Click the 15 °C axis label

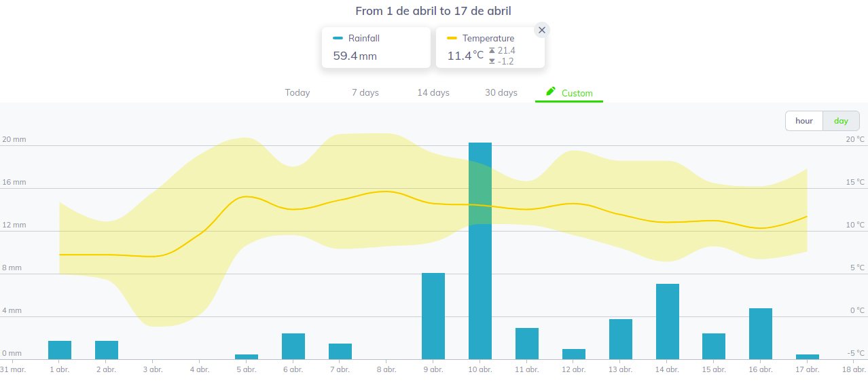pyautogui.click(x=855, y=182)
